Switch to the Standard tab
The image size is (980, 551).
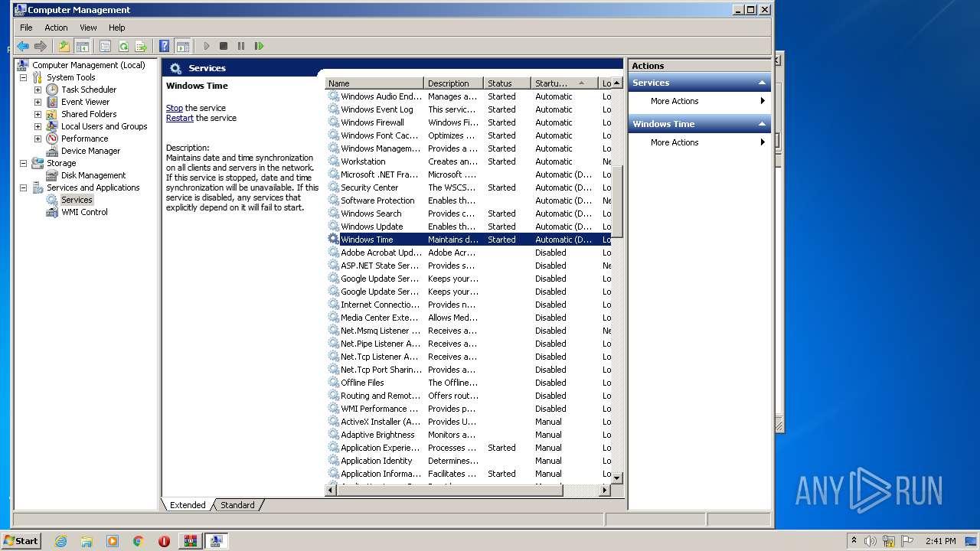click(237, 505)
